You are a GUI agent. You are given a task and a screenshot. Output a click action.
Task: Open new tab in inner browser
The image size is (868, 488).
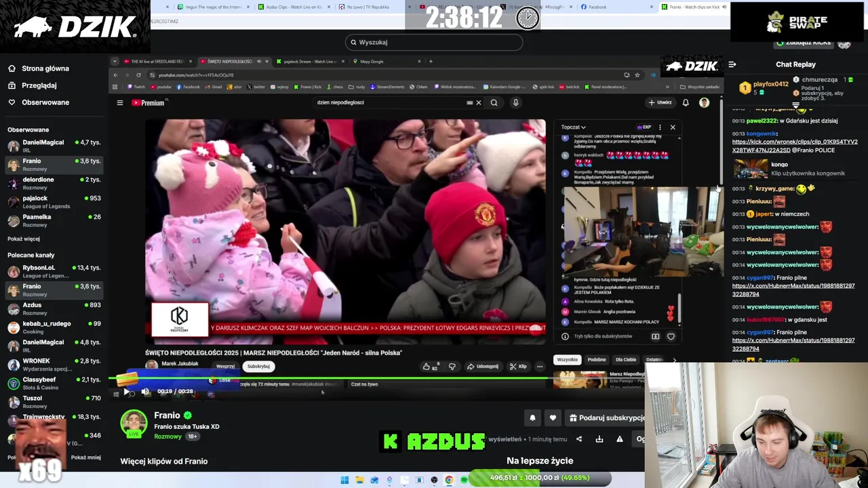point(431,62)
